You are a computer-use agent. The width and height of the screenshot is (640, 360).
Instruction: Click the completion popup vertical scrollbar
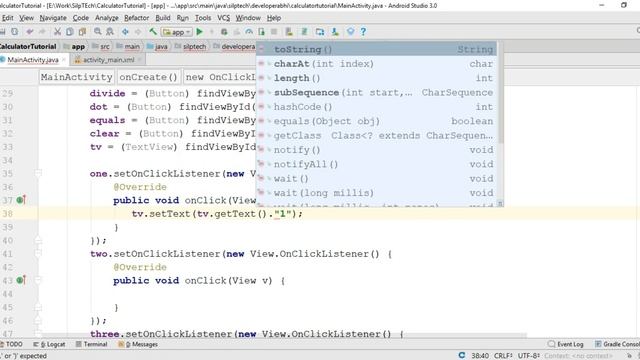tap(500, 92)
